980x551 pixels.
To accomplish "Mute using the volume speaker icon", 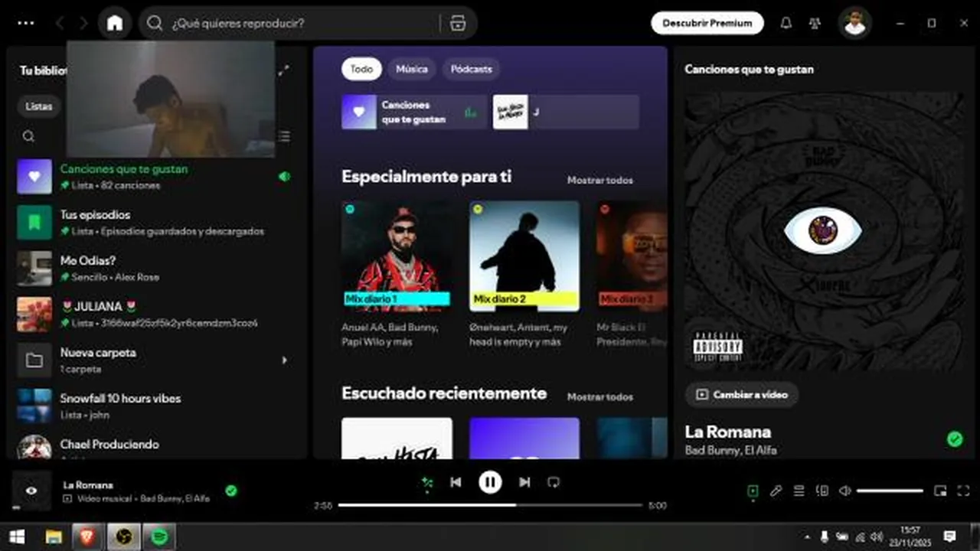I will coord(845,491).
